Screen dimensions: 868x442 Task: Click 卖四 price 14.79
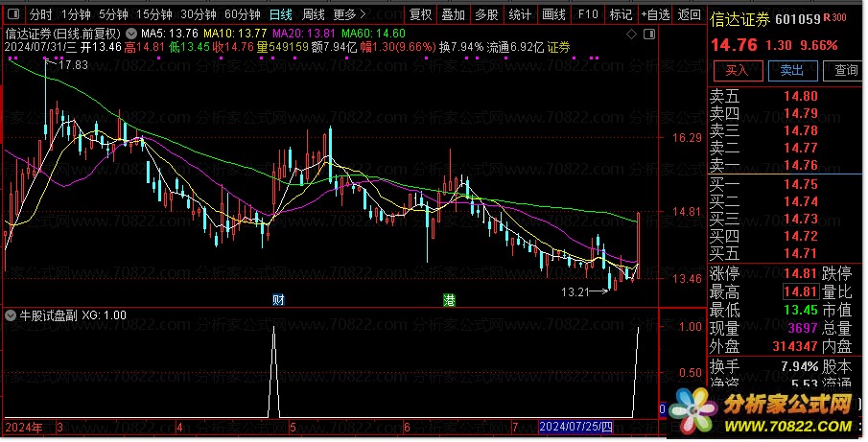coord(801,113)
